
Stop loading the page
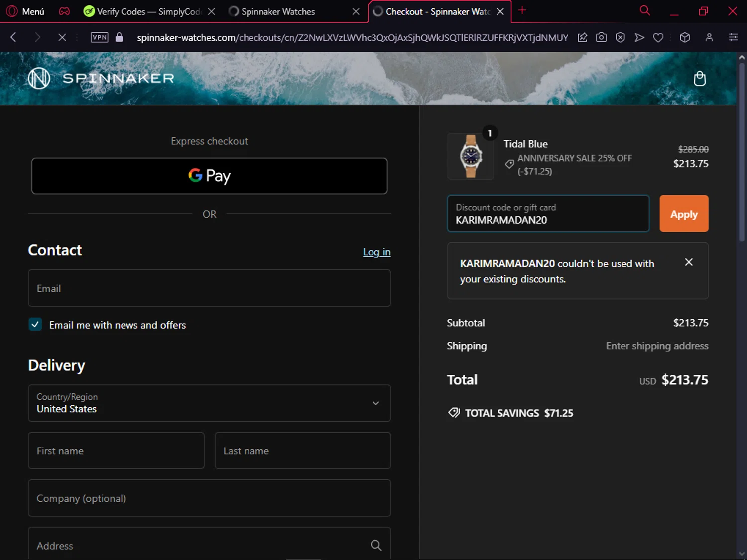(x=62, y=37)
